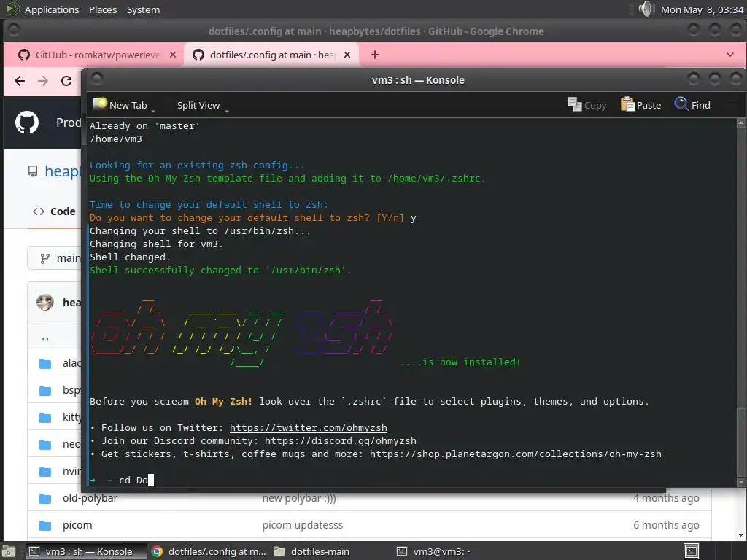Click the show desktop icon in taskbar

point(9,551)
